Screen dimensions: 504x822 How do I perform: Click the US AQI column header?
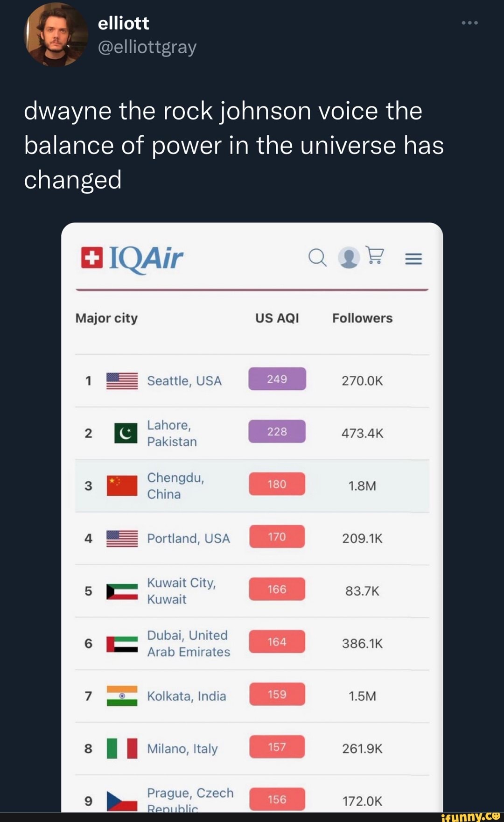277,318
